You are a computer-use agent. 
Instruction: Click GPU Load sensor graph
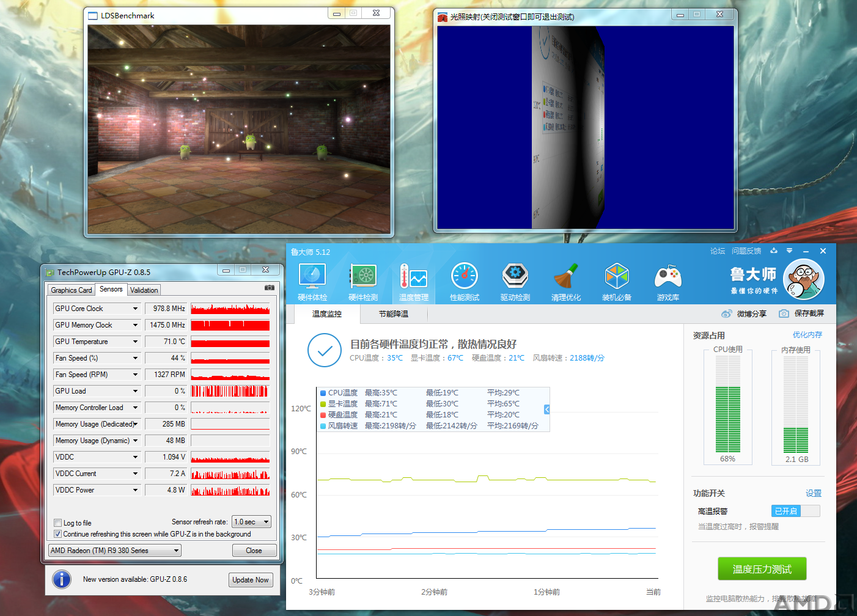click(230, 391)
